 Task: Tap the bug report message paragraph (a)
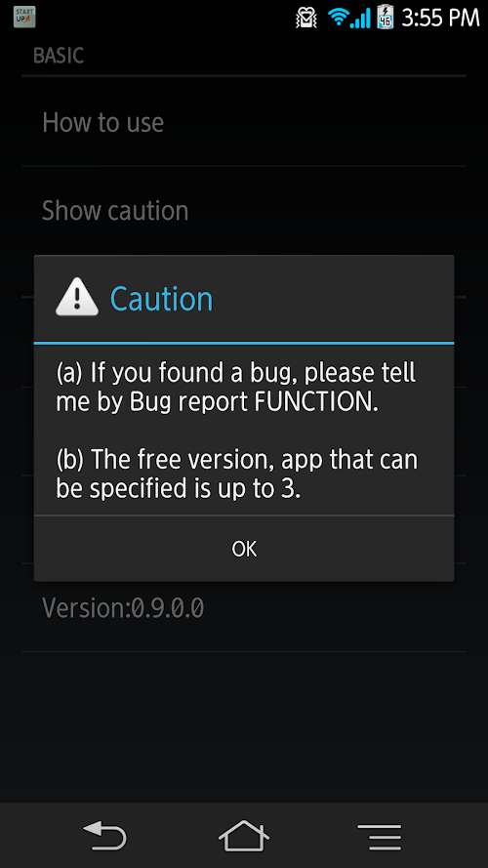point(236,388)
